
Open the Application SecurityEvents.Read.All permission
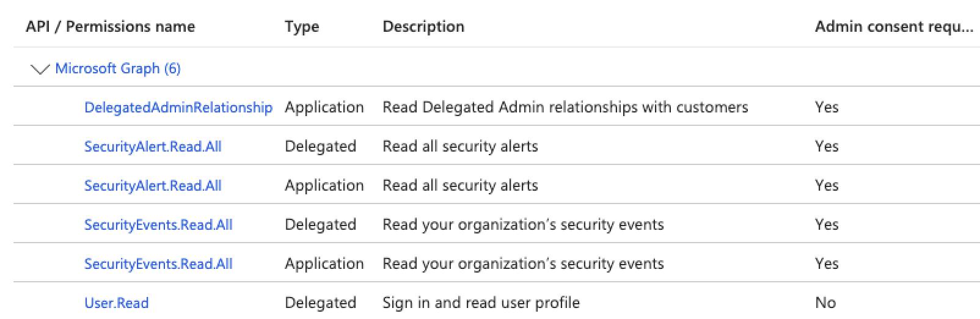pyautogui.click(x=158, y=264)
